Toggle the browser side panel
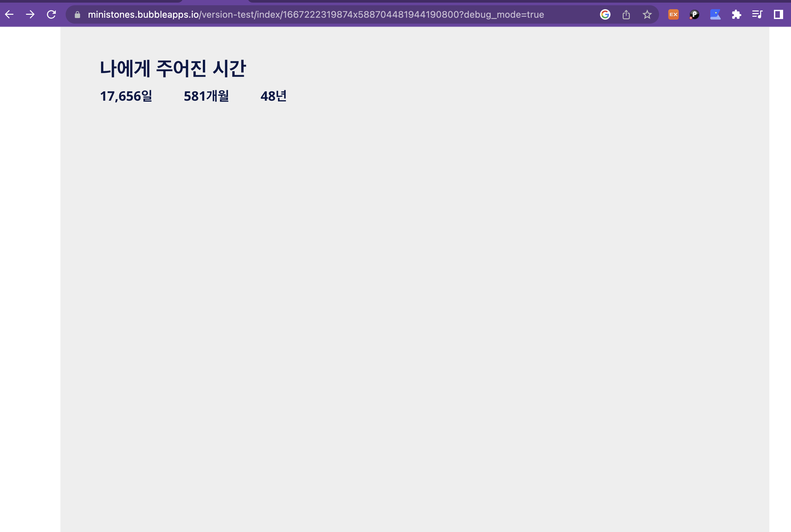791x532 pixels. pos(779,14)
